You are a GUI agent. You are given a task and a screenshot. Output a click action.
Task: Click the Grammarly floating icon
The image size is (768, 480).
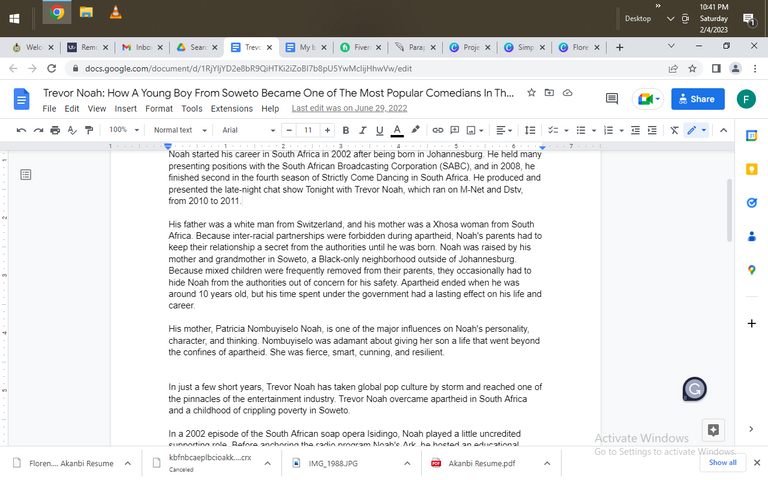click(695, 389)
